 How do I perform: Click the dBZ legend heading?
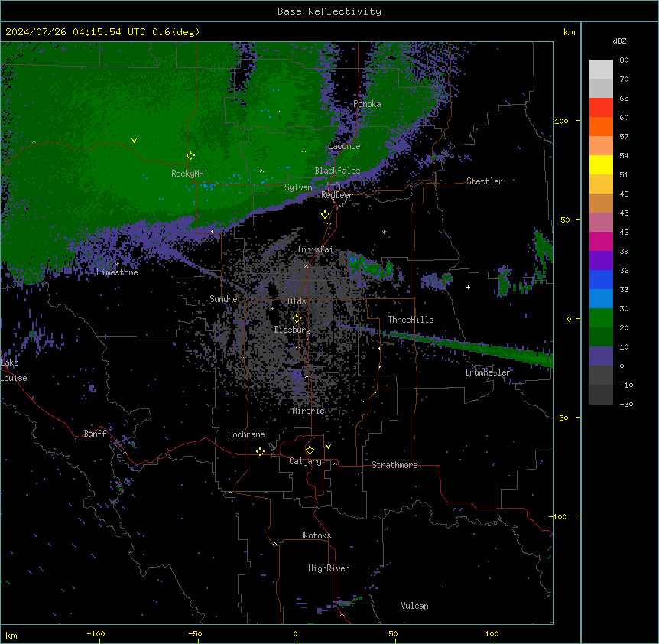pos(619,41)
